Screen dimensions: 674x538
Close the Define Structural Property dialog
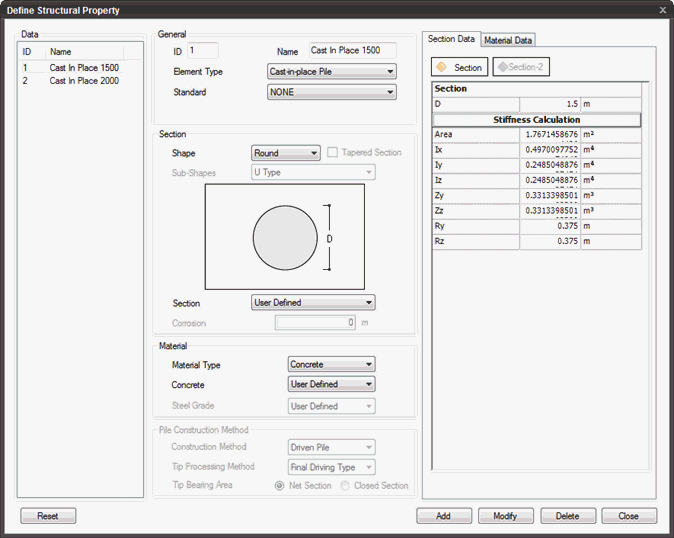(x=662, y=10)
